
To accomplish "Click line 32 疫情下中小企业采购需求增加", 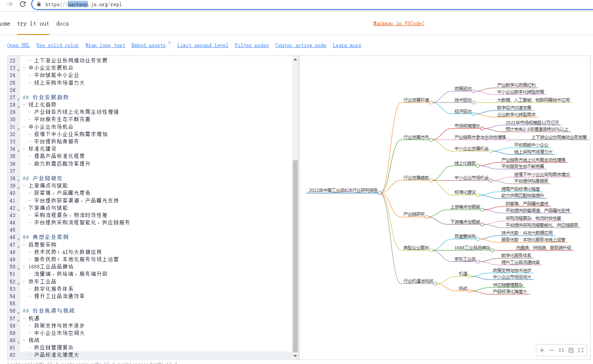I will point(70,134).
